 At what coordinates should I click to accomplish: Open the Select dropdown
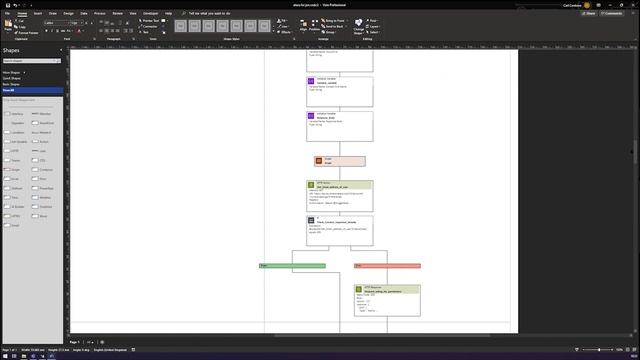click(373, 32)
